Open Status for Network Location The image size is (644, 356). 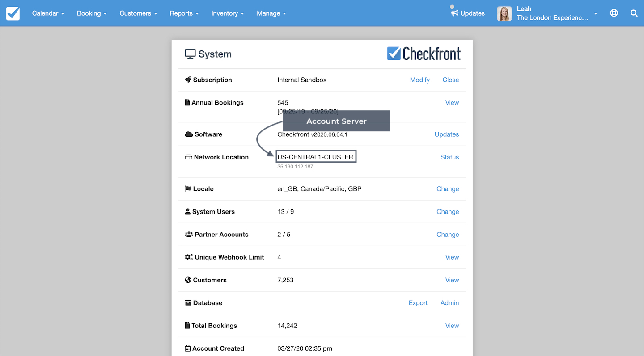pos(449,157)
